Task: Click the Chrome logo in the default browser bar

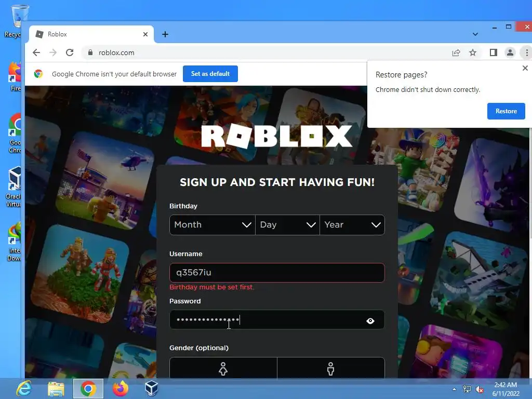Action: point(38,74)
